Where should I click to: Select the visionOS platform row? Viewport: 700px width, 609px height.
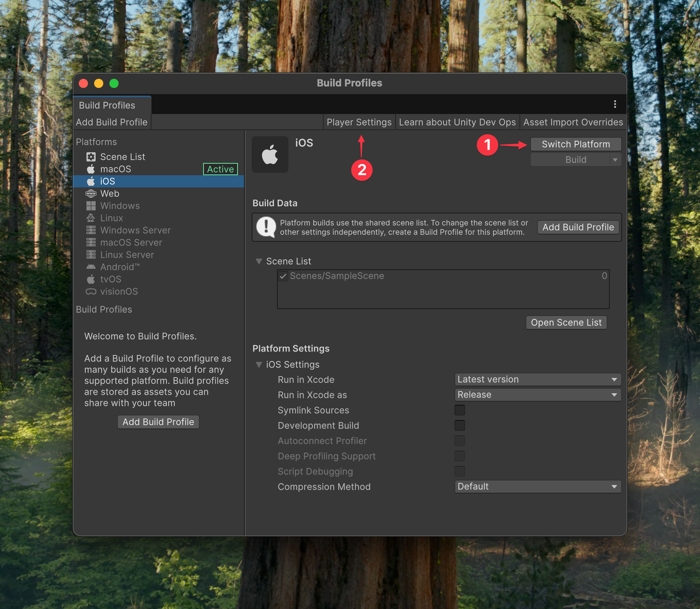(158, 291)
